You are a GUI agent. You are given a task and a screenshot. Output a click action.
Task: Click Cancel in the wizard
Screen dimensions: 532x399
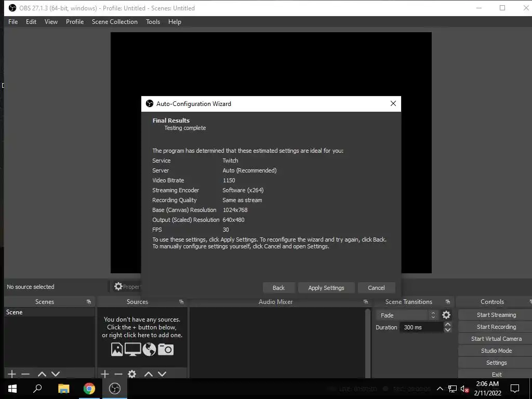point(376,288)
